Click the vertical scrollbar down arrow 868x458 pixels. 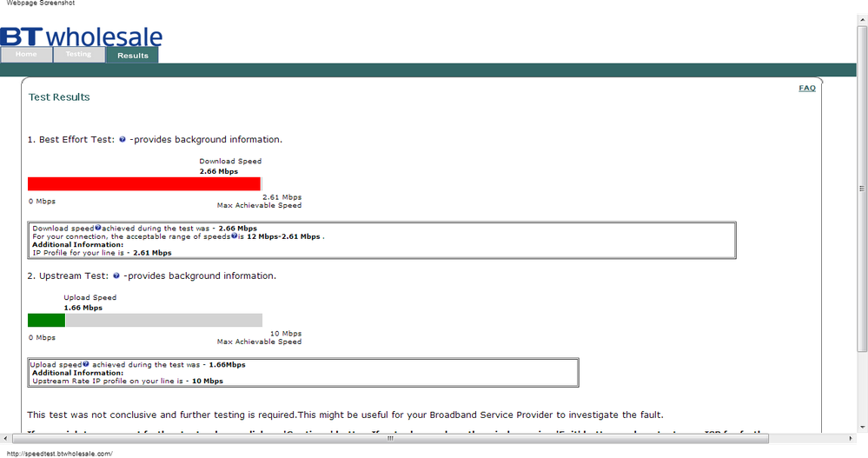[863, 427]
